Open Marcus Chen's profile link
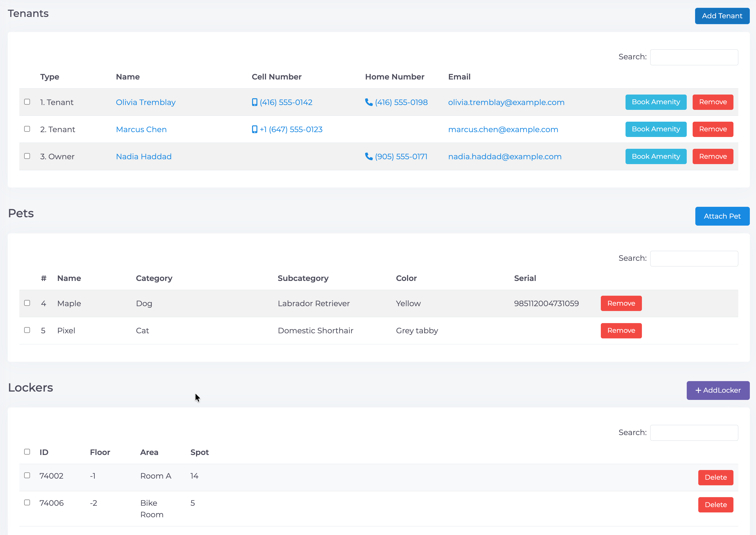The height and width of the screenshot is (535, 756). click(141, 129)
